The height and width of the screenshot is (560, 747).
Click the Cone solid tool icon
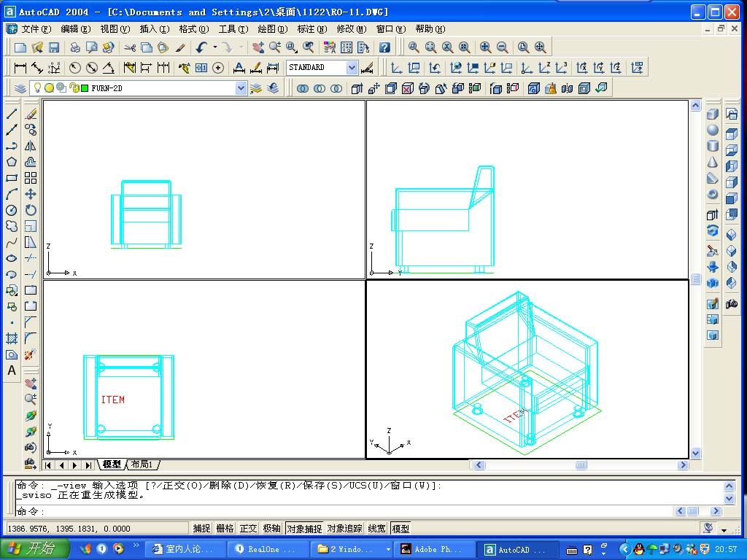pos(712,162)
